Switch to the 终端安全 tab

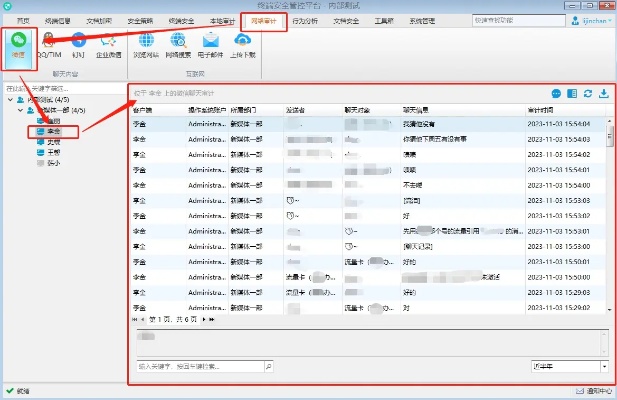[181, 21]
